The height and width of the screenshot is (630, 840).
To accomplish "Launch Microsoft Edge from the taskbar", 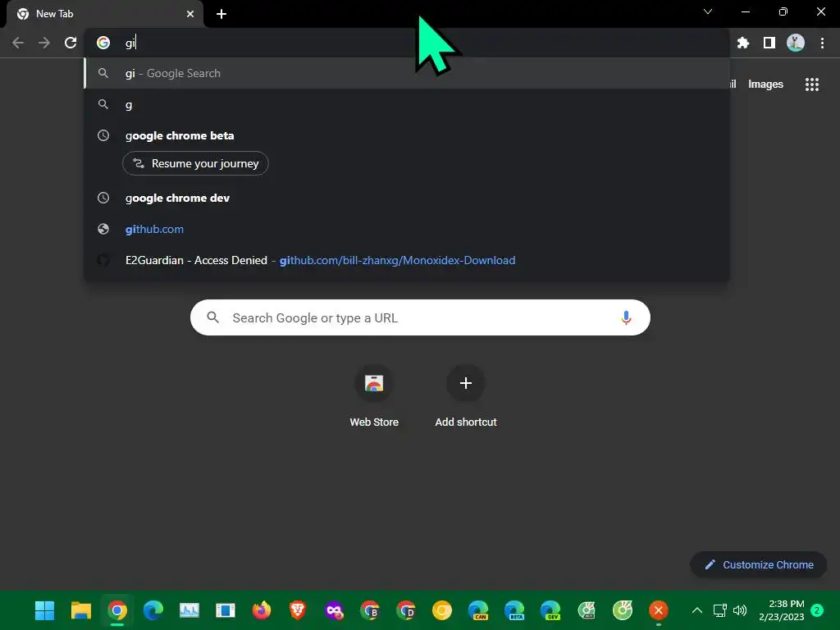I will (x=153, y=610).
